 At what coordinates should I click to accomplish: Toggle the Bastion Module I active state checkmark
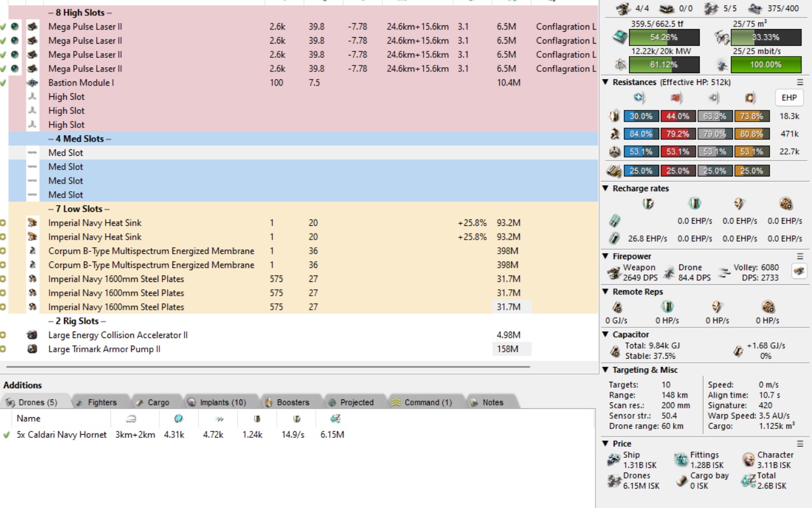[4, 83]
